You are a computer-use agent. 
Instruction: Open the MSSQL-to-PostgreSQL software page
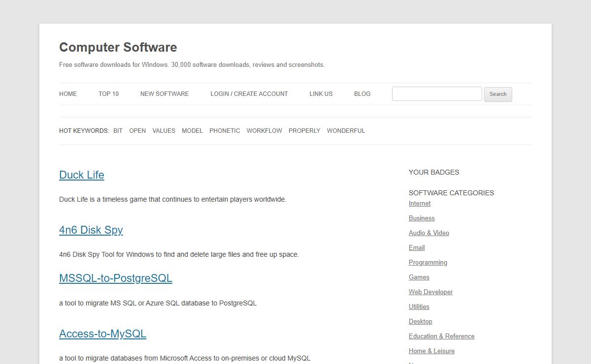[116, 278]
